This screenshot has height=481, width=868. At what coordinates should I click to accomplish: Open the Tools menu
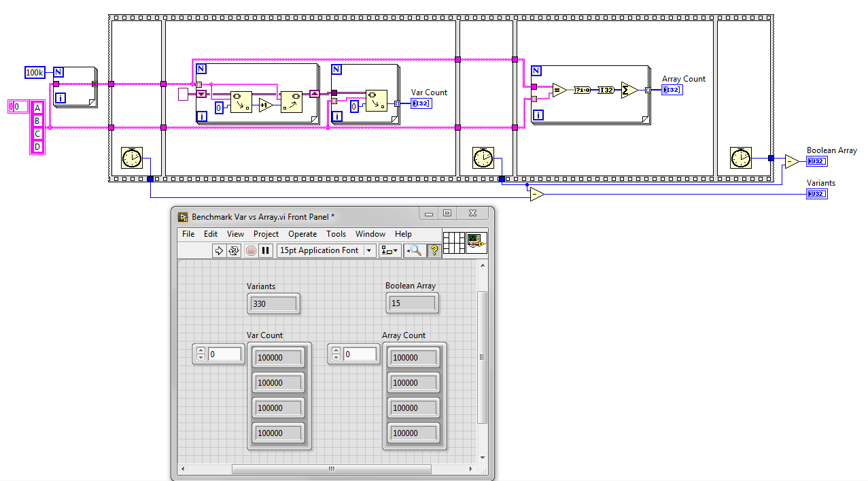pos(336,234)
